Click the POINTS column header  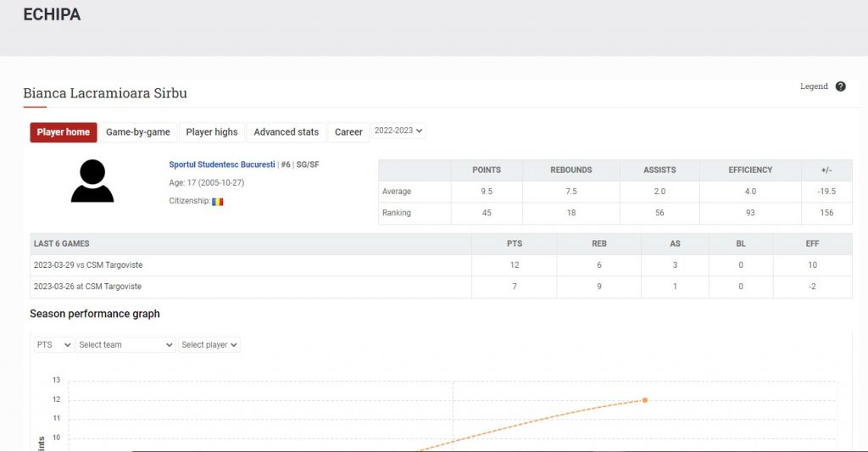pos(487,170)
